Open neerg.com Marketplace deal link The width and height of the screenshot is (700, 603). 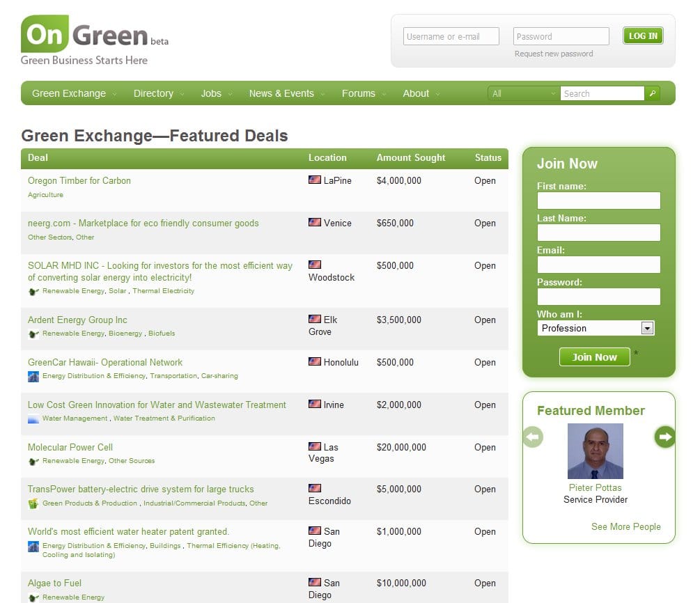coord(143,224)
